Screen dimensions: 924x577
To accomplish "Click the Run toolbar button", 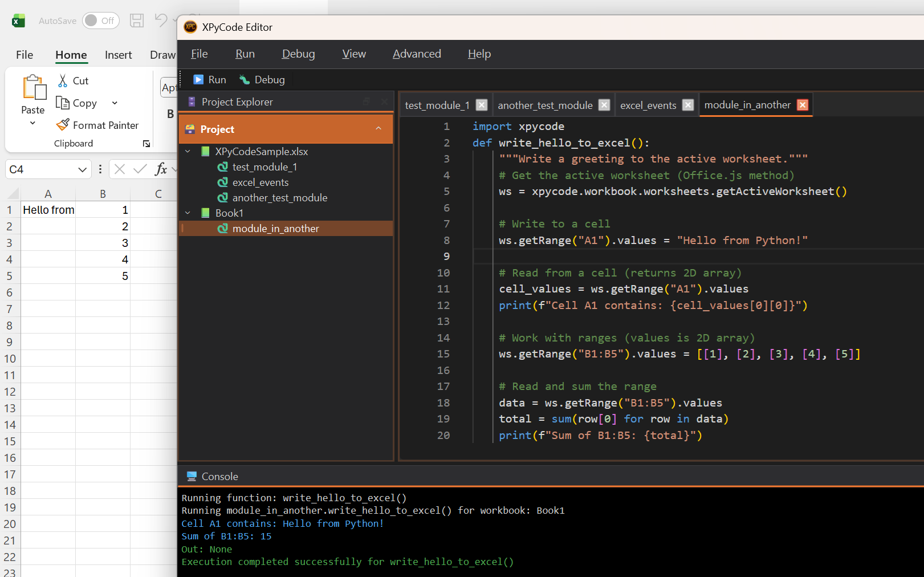I will pos(209,80).
